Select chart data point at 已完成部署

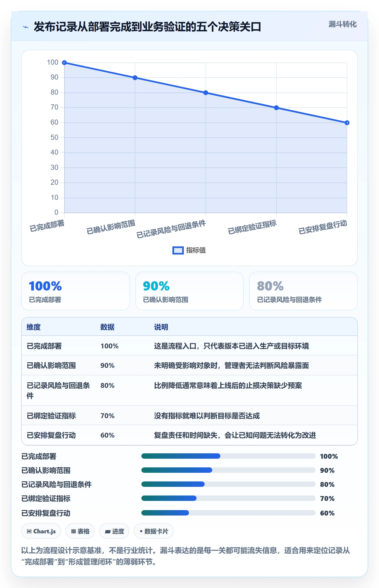[64, 63]
